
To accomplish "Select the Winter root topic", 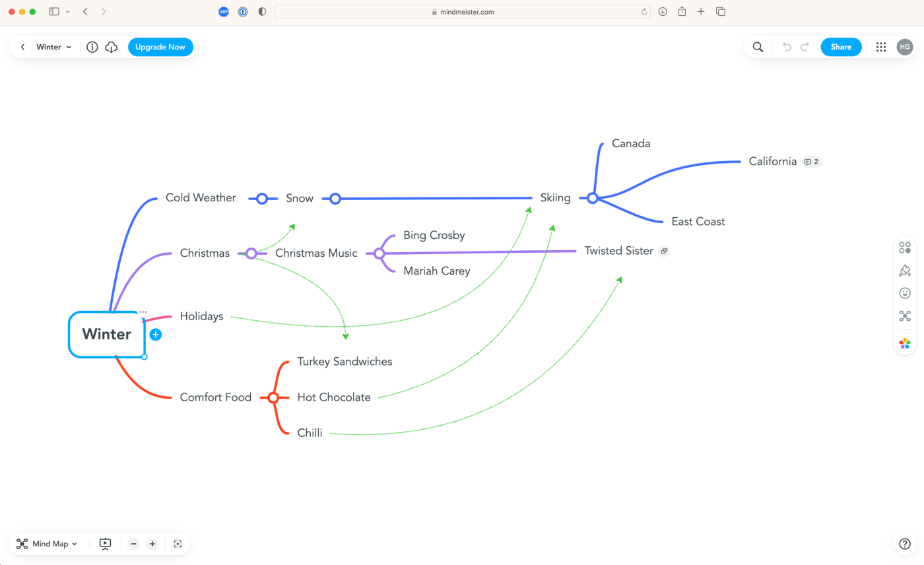I will click(x=107, y=335).
